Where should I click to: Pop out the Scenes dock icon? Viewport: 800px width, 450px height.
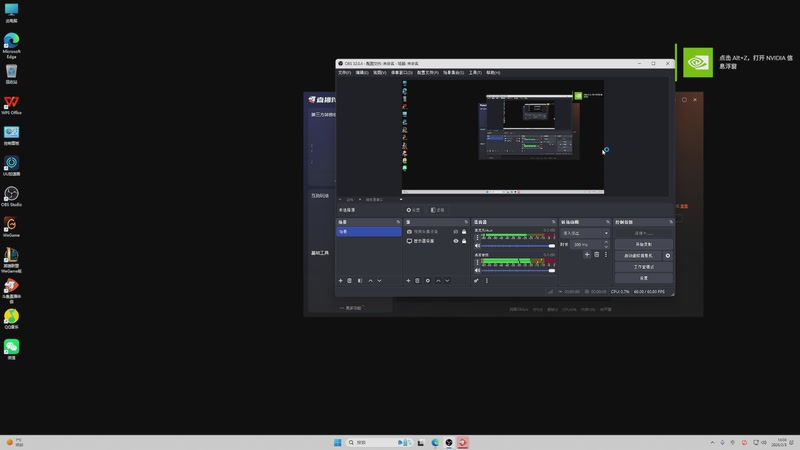398,222
